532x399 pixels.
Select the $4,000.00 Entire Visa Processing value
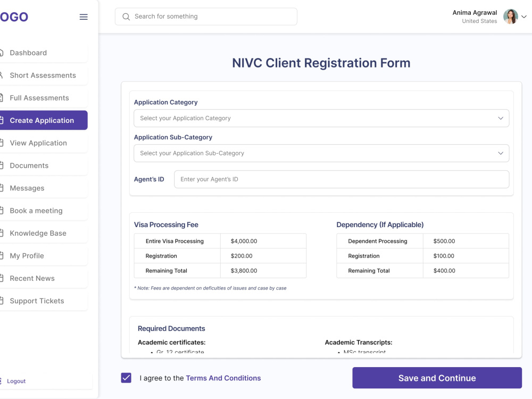pos(244,241)
